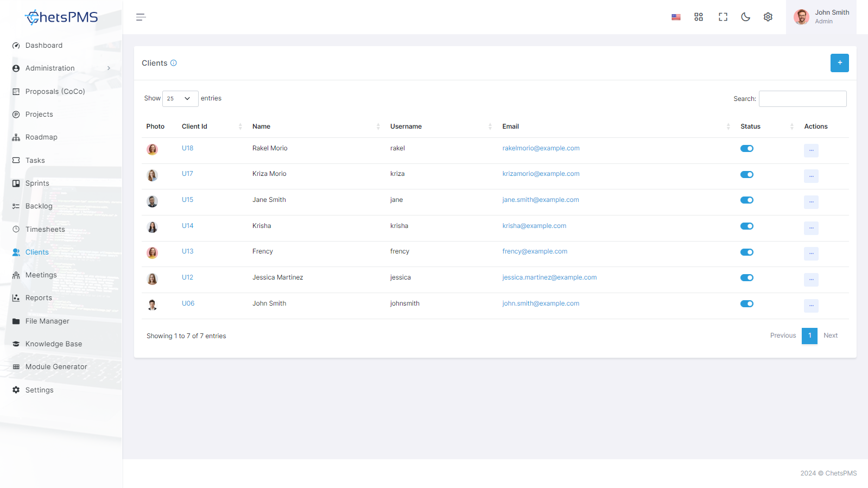Screen dimensions: 868x488
Task: Disable status for Jessica Martinez
Action: pyautogui.click(x=747, y=278)
